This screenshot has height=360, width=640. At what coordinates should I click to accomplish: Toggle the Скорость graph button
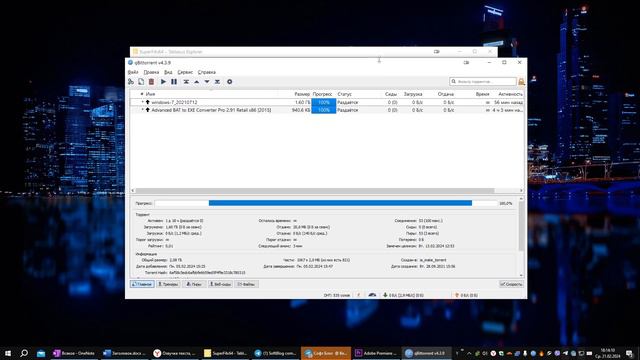point(511,284)
